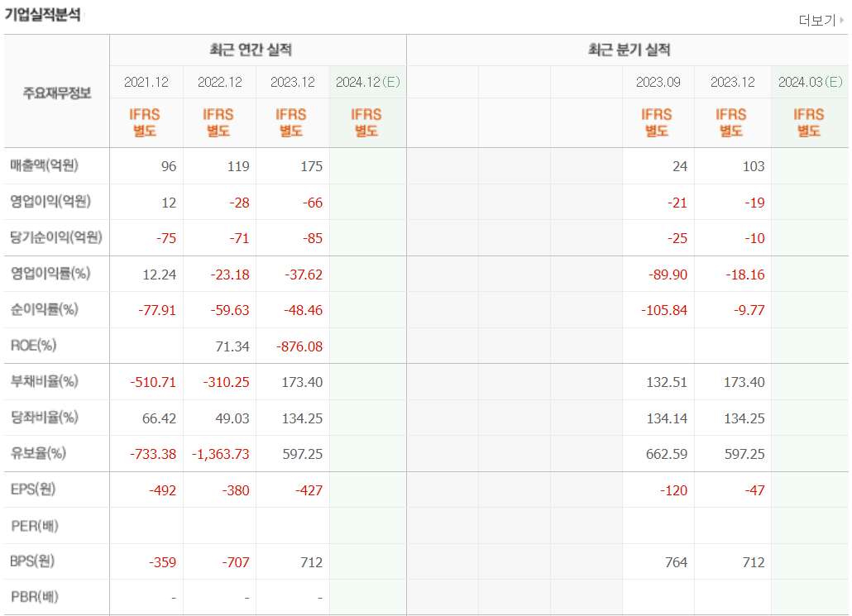The height and width of the screenshot is (616, 852).
Task: Click the reserve ratio value 662.59
Action: (667, 454)
